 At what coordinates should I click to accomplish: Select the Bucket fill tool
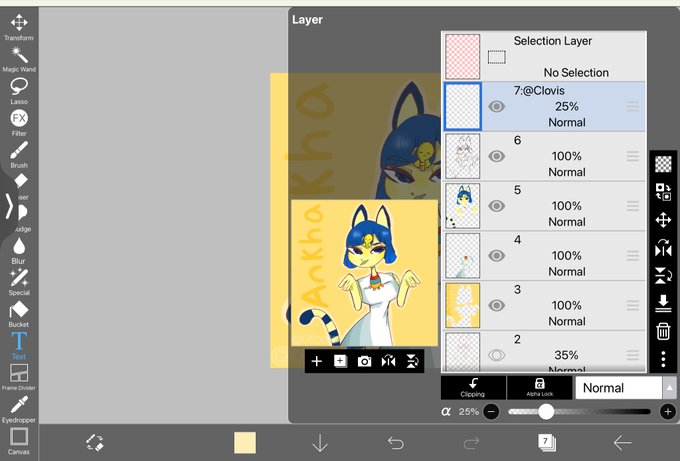(19, 314)
